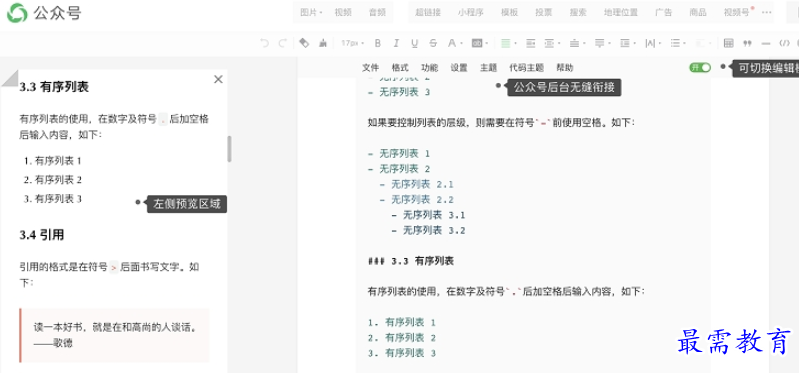
Task: Select the clear formatting eraser icon
Action: [x=304, y=43]
